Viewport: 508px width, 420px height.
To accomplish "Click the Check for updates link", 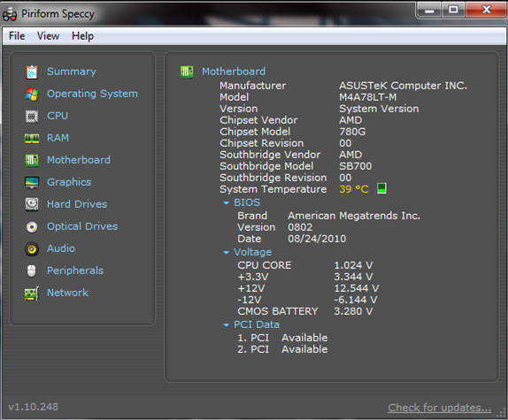I will (x=439, y=408).
